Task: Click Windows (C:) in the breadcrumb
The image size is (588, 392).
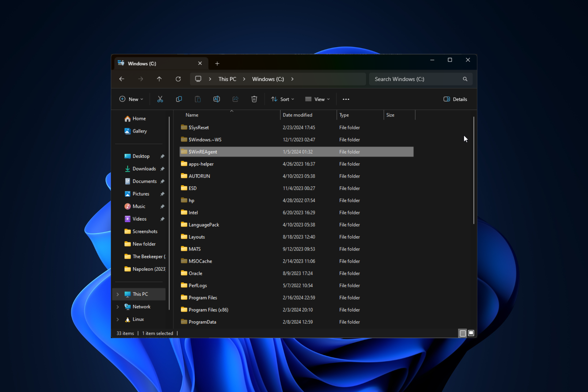Action: (268, 79)
